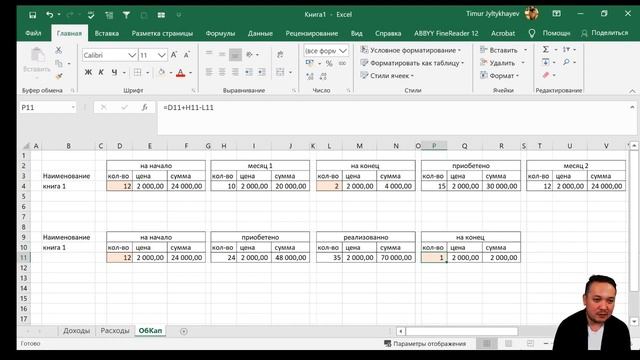This screenshot has height=360, width=640.
Task: Open the font color dropdown arrow
Action: [x=190, y=73]
